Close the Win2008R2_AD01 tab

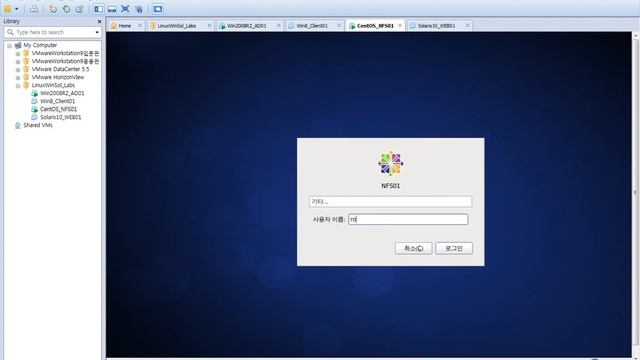[279, 26]
